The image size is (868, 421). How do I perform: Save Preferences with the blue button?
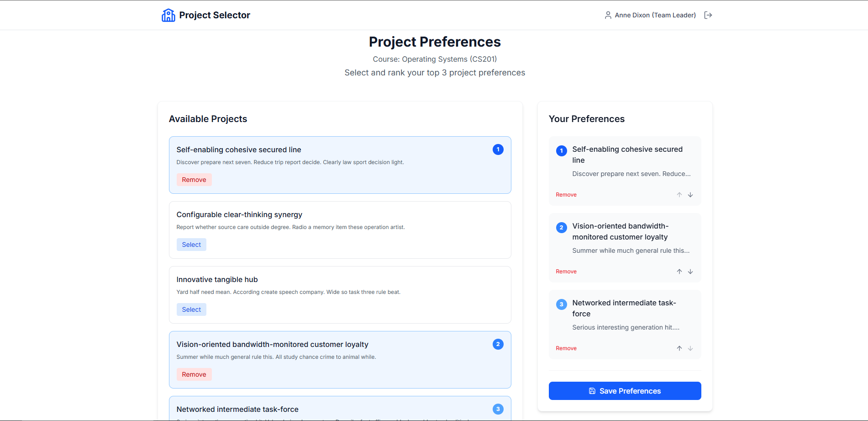625,391
